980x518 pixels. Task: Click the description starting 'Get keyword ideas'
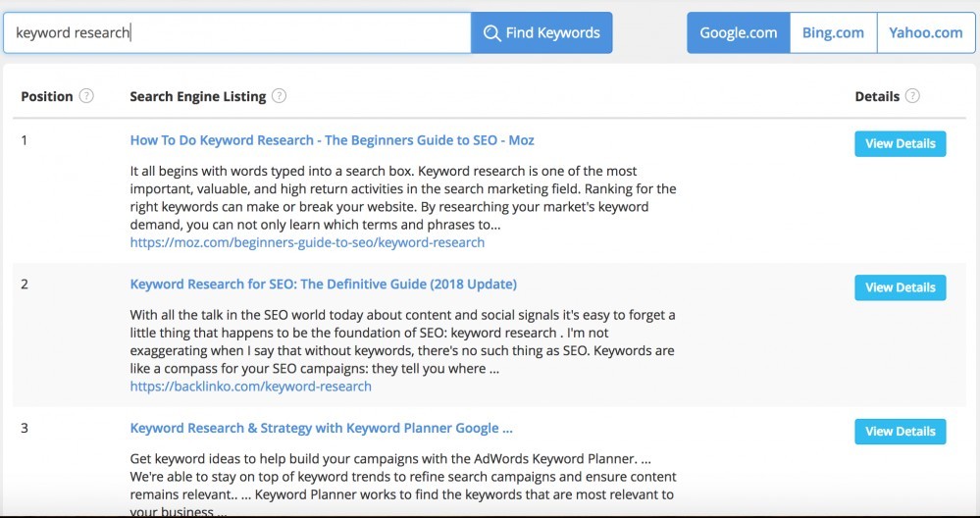403,486
